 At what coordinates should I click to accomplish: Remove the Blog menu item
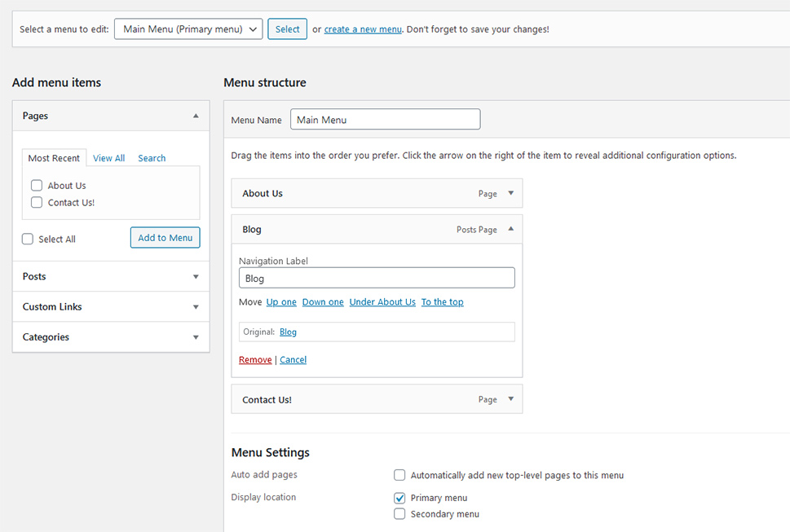click(x=255, y=360)
